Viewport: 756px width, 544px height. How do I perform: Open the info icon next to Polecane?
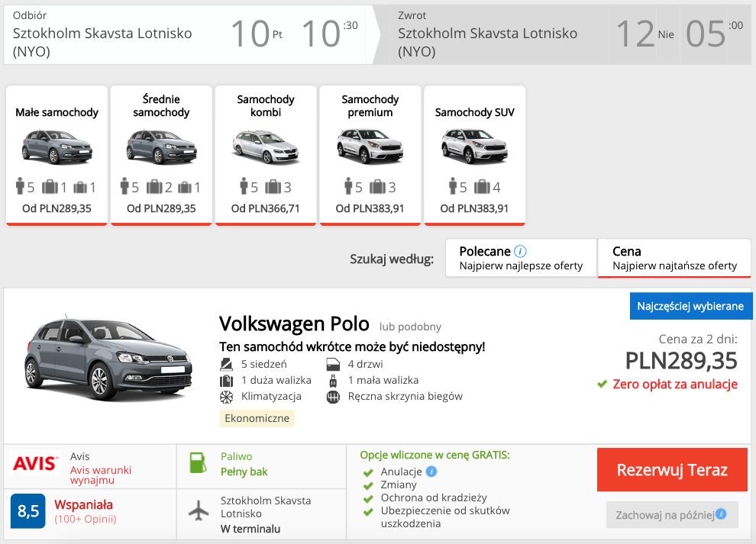[x=520, y=252]
